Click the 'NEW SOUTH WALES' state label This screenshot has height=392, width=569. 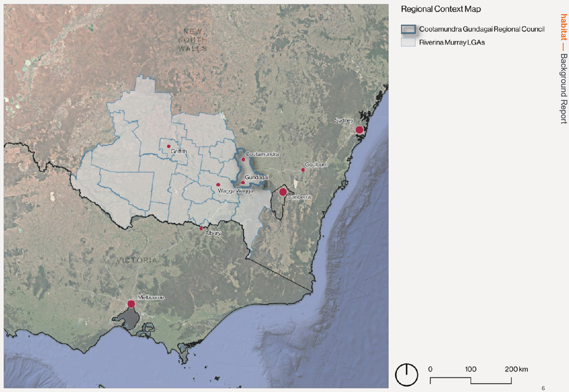(x=193, y=40)
